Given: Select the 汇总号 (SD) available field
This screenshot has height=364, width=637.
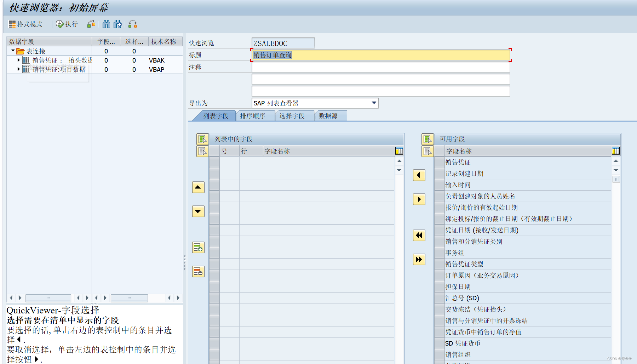Looking at the screenshot, I should click(527, 298).
